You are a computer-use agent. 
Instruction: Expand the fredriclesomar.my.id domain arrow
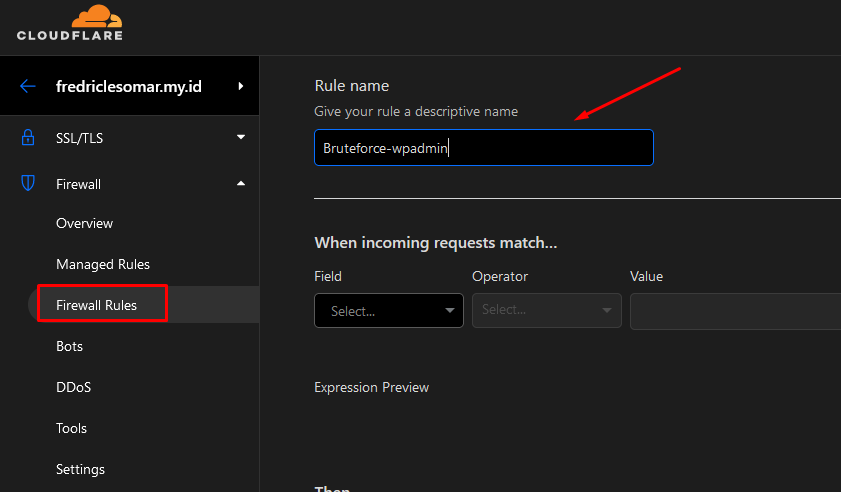click(x=241, y=86)
